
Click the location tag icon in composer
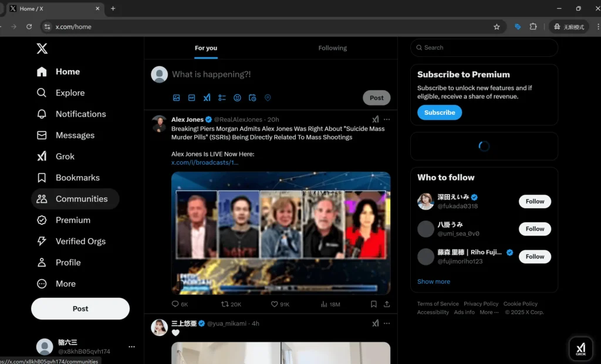click(x=268, y=98)
